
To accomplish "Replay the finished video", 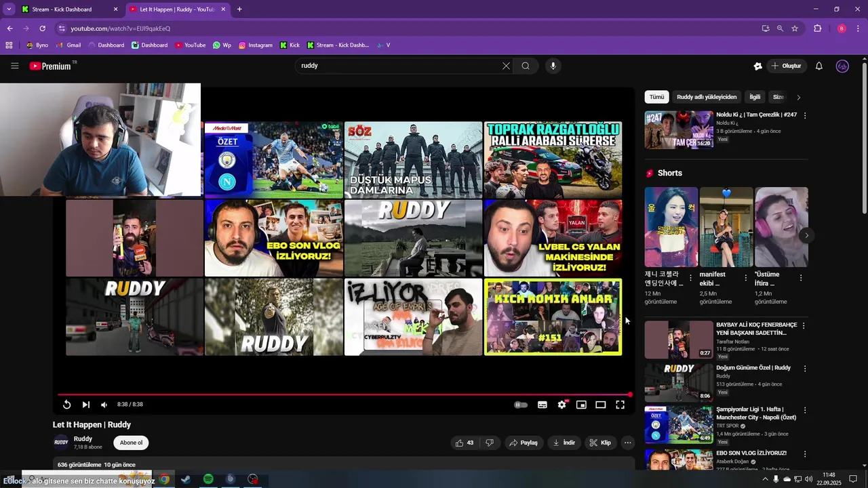I will (x=66, y=405).
